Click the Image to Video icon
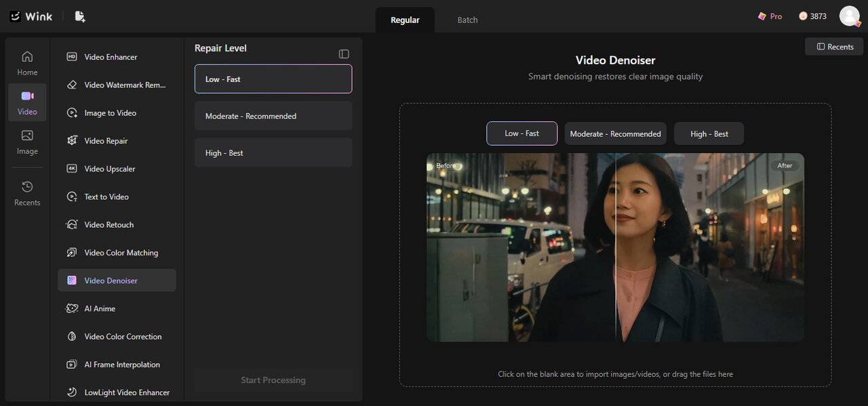 click(72, 113)
